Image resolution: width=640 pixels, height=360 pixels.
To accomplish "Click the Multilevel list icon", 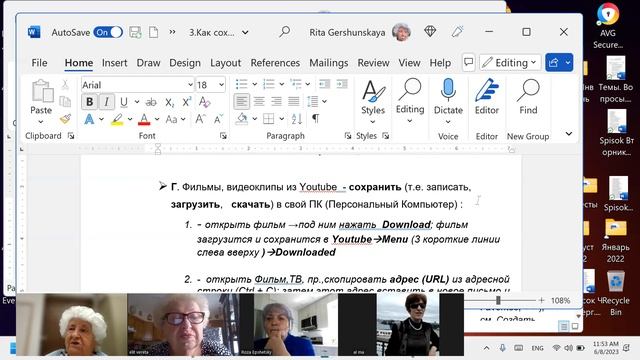I will pyautogui.click(x=296, y=84).
